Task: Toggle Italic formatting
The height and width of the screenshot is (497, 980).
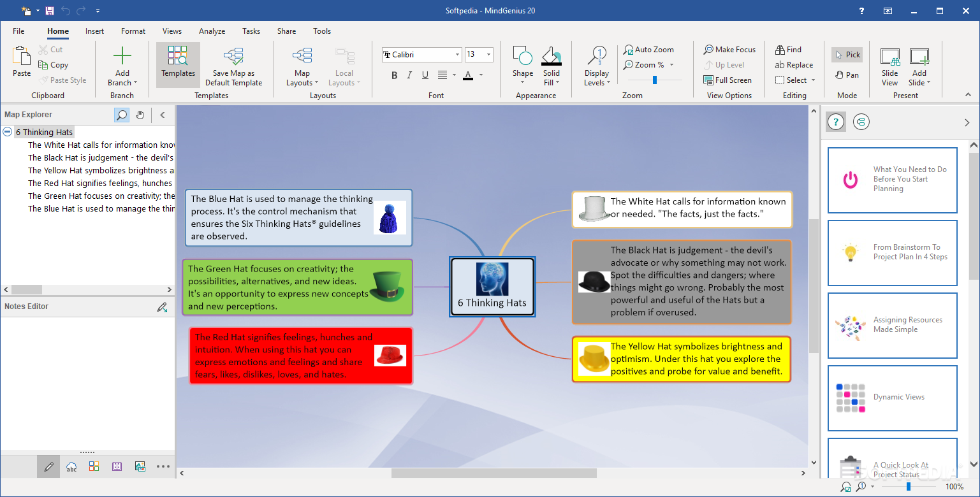Action: coord(409,75)
